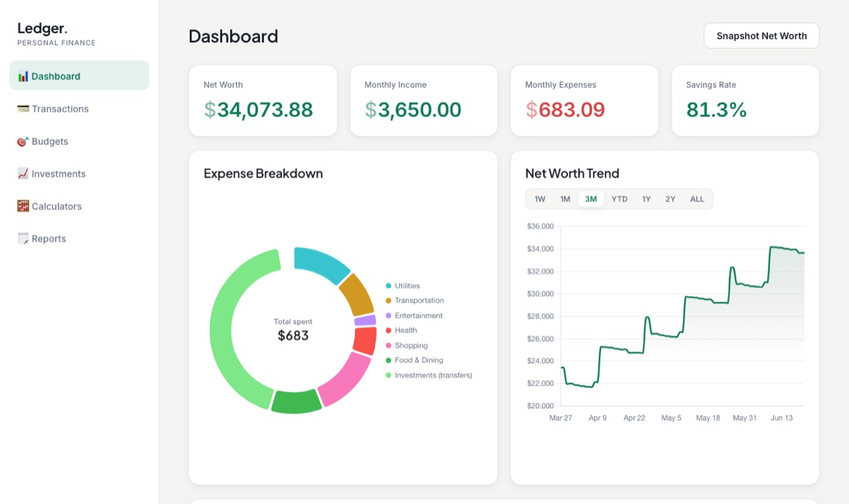The width and height of the screenshot is (849, 504).
Task: Click the pink Shopping donut segment
Action: [x=347, y=379]
